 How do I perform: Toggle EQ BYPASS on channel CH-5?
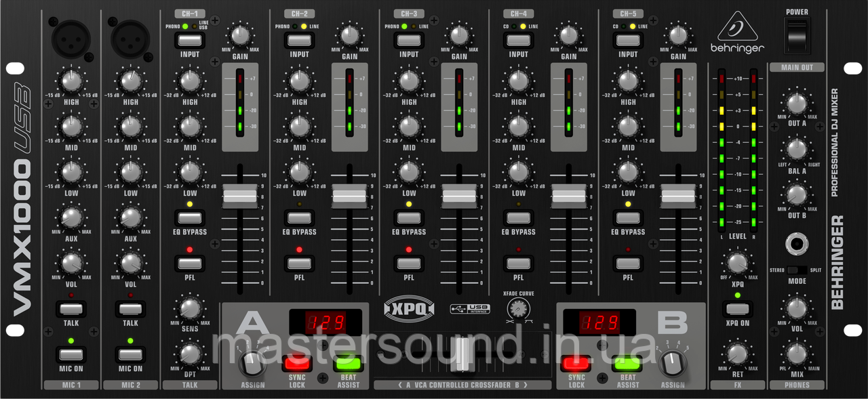[628, 218]
